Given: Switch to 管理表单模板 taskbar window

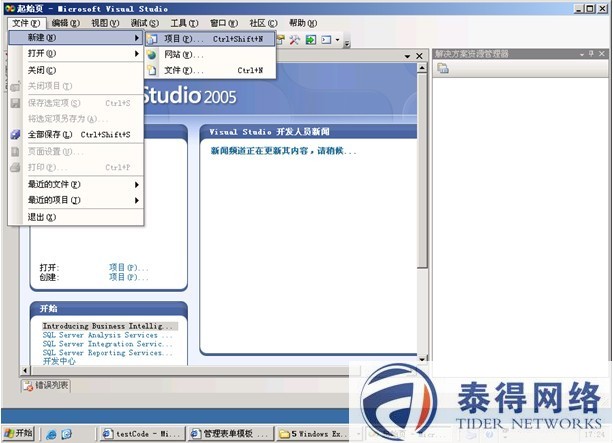Looking at the screenshot, I should point(230,434).
